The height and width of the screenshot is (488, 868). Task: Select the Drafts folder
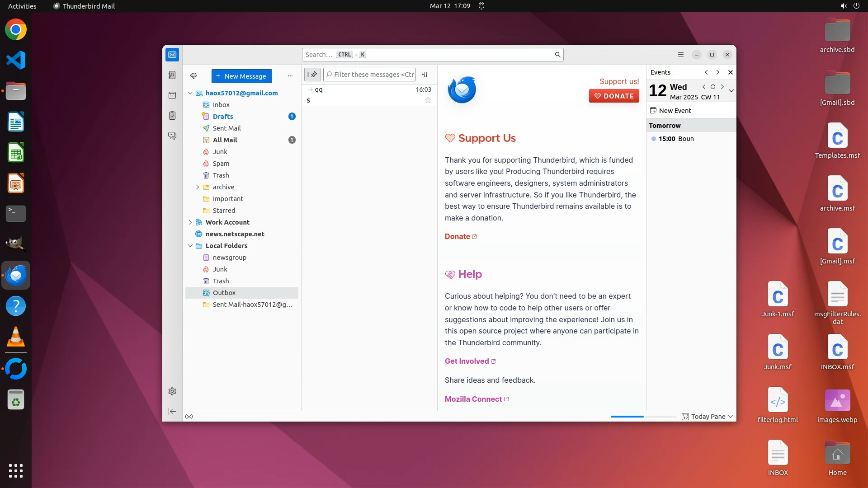click(223, 117)
